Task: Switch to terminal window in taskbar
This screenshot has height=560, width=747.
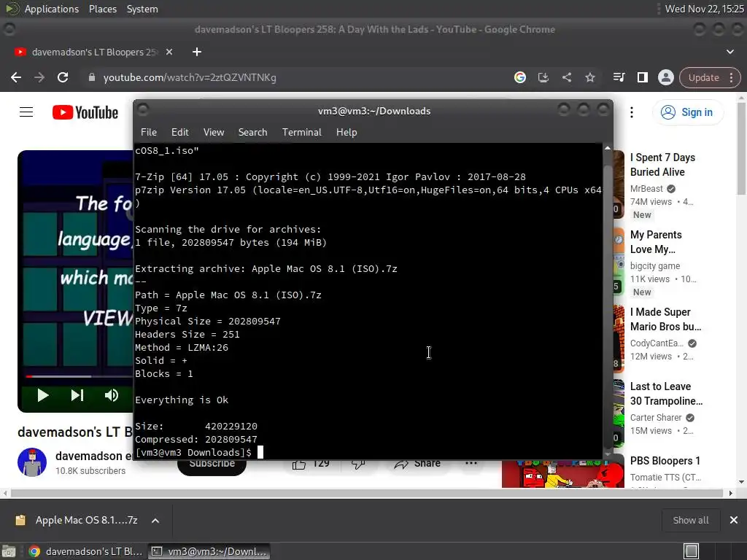Action: coord(209,551)
